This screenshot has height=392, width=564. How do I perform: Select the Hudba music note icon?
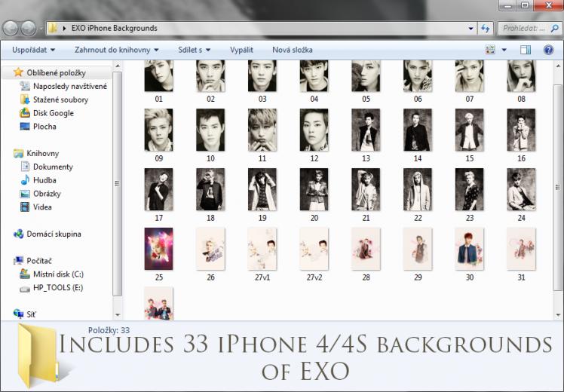coord(24,180)
